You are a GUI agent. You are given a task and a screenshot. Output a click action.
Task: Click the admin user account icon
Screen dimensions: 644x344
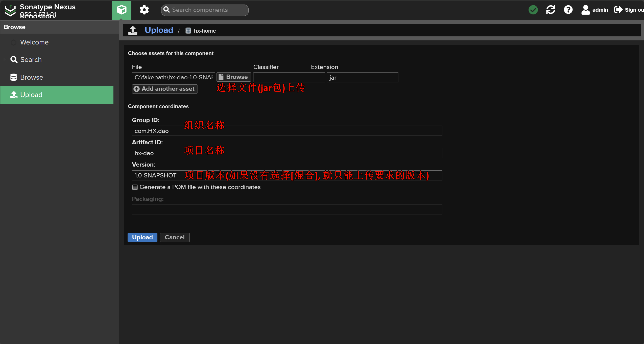585,10
